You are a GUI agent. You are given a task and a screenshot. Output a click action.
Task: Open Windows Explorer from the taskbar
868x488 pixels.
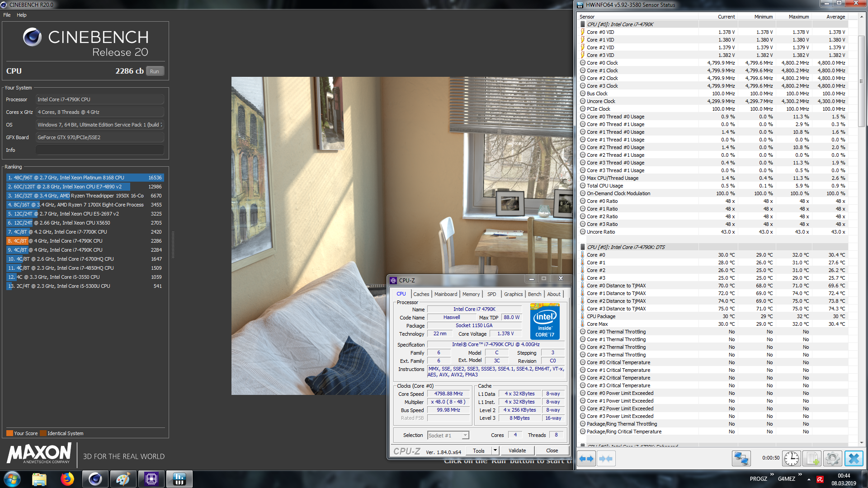tap(39, 479)
